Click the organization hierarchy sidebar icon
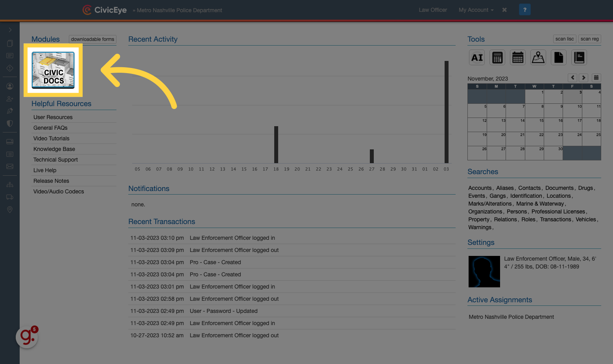The width and height of the screenshot is (613, 364). click(10, 184)
